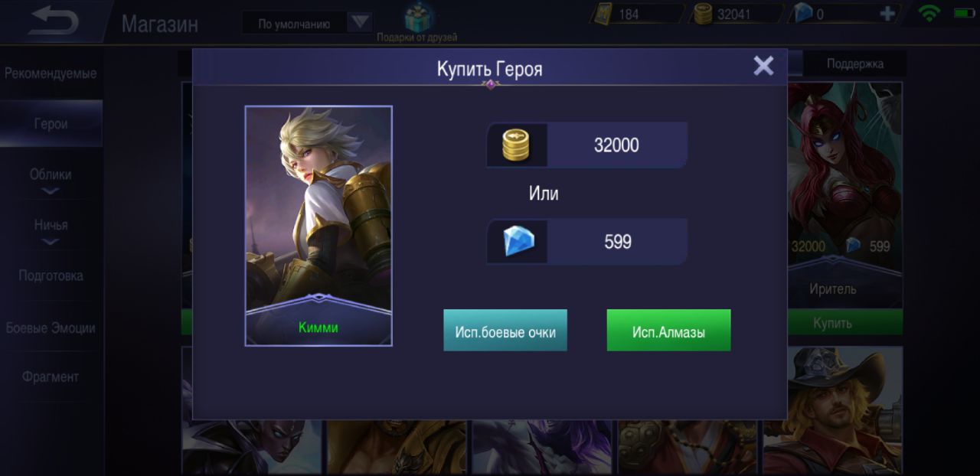
Task: Go back using the arrow icon
Action: 54,21
